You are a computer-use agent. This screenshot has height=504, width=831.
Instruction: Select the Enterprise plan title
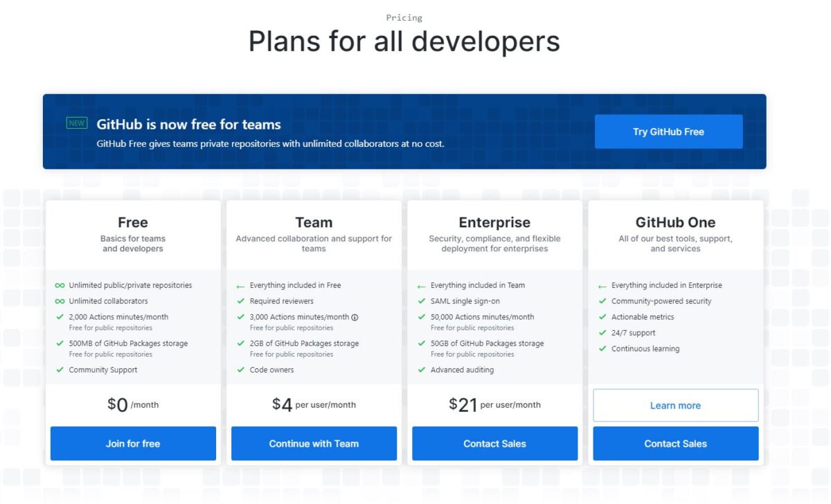(x=494, y=222)
